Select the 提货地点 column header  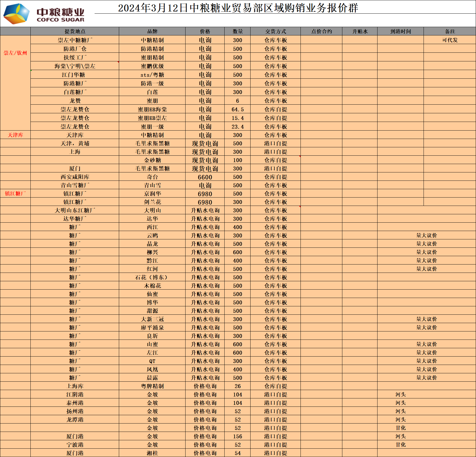[75, 32]
